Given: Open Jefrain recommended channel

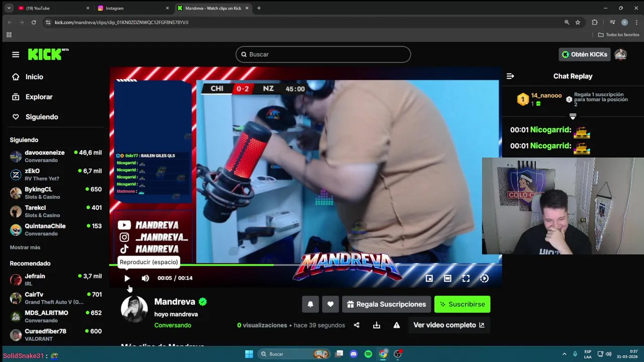Looking at the screenshot, I should coord(55,280).
